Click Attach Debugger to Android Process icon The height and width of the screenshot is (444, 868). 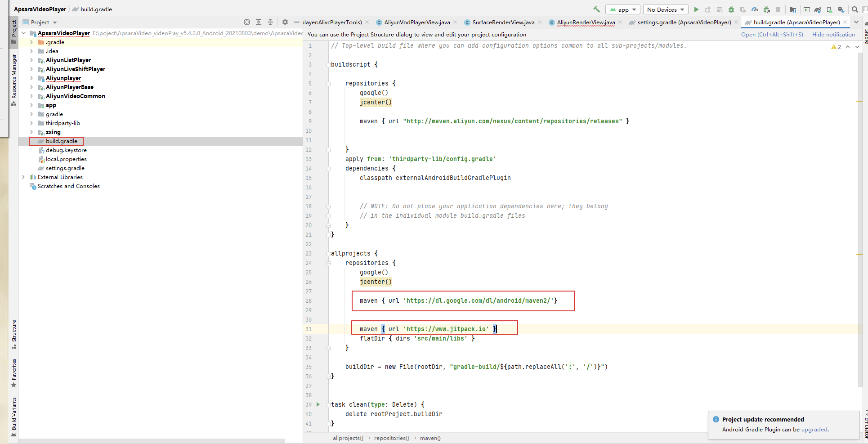(766, 9)
